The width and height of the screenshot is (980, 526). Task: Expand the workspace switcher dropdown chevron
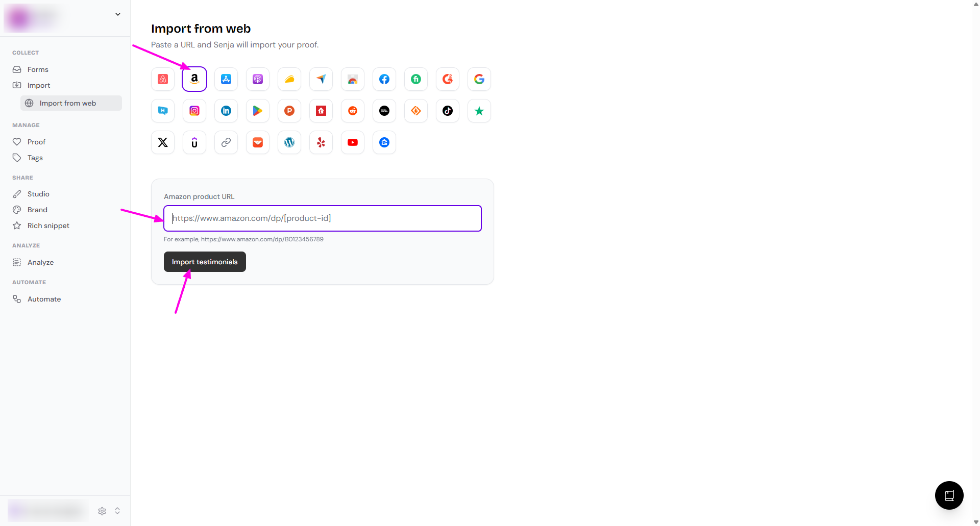point(118,14)
